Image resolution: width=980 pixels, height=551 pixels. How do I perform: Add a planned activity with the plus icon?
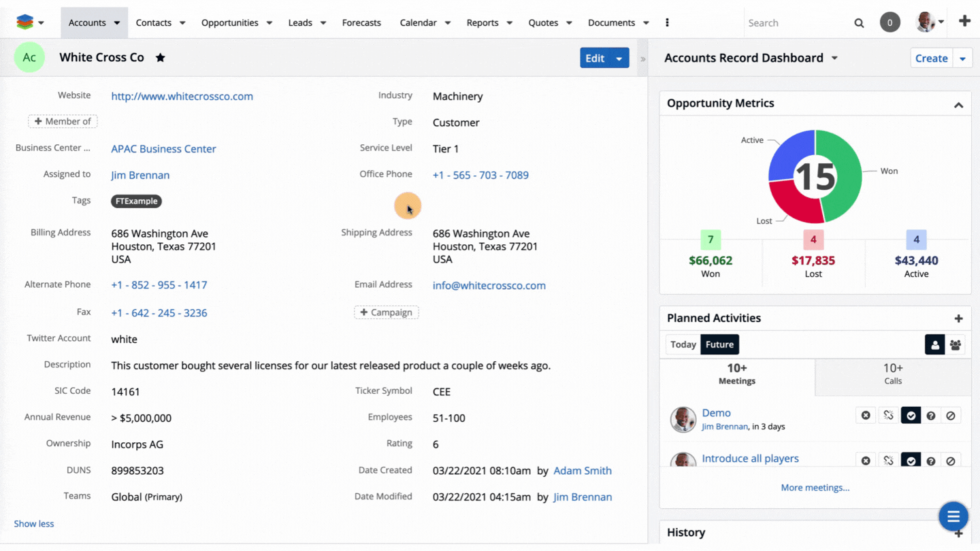tap(958, 318)
